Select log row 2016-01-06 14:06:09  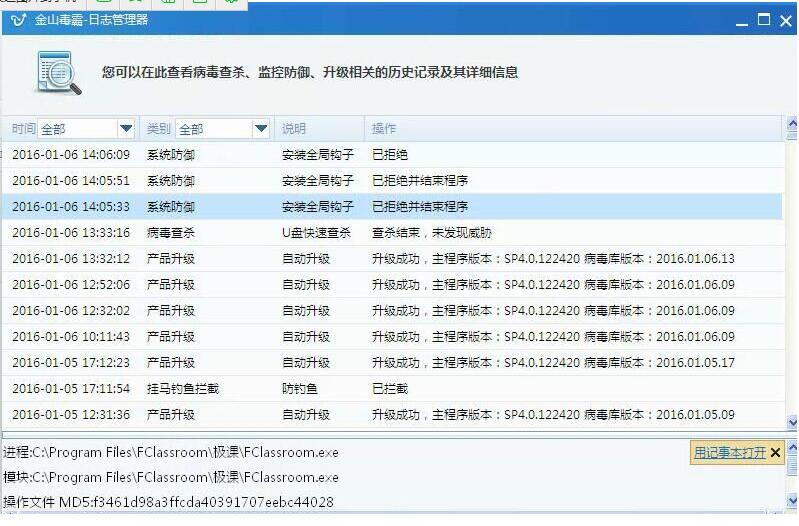pos(392,154)
